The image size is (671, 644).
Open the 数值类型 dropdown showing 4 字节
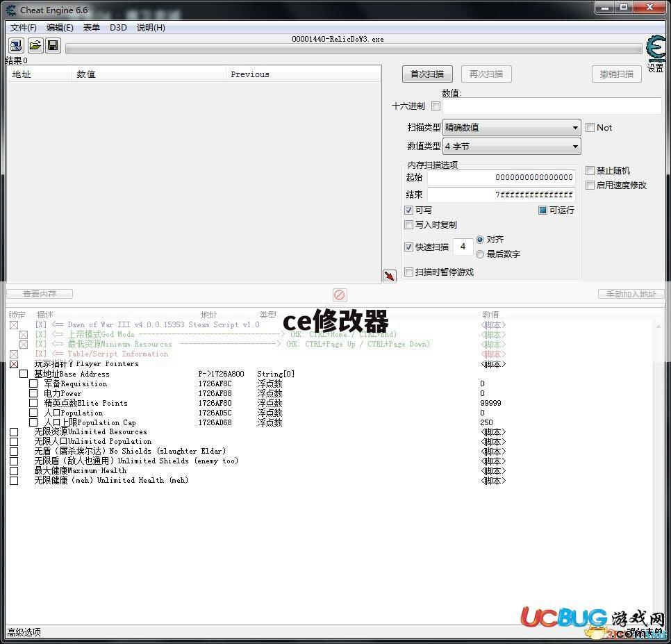tap(512, 147)
